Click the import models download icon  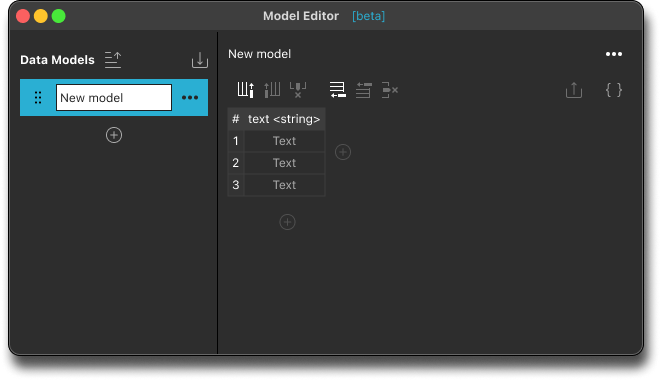tap(200, 60)
